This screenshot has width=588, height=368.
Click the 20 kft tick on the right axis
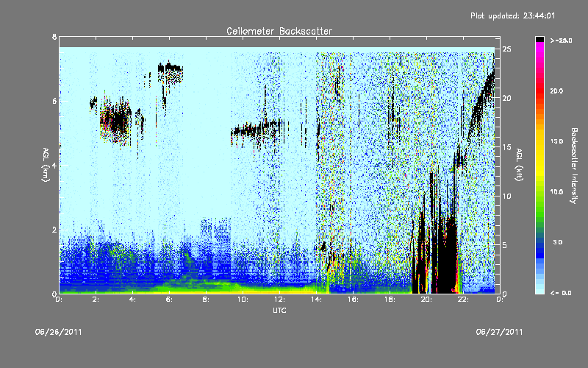506,98
